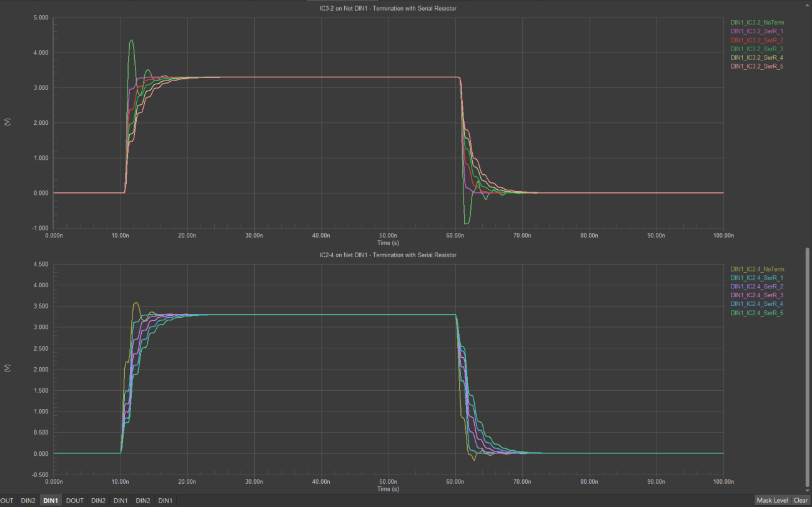The width and height of the screenshot is (812, 507).
Task: Click DIN1_IC2.4_SerR_2 legend label
Action: pyautogui.click(x=757, y=287)
